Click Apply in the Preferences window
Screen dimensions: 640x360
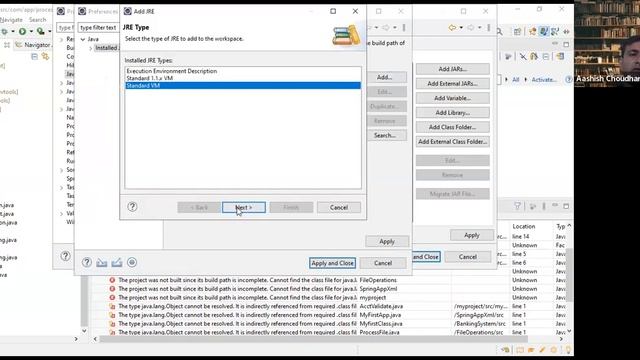click(x=387, y=241)
